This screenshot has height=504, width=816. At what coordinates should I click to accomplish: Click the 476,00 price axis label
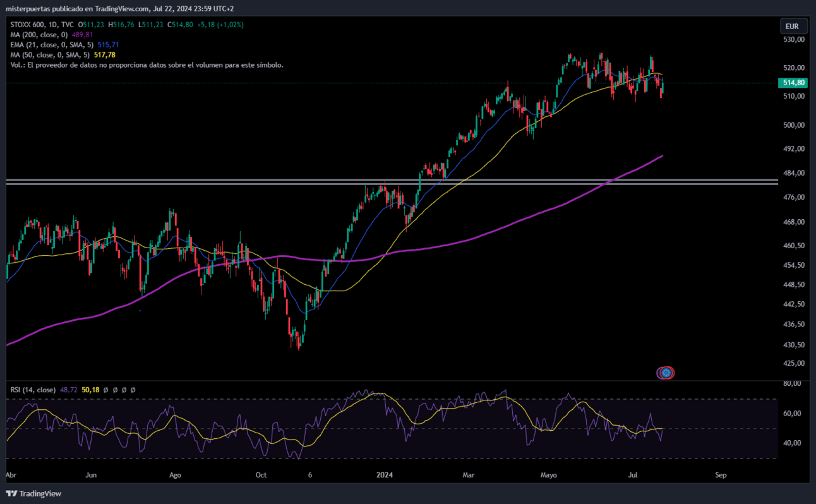(794, 198)
